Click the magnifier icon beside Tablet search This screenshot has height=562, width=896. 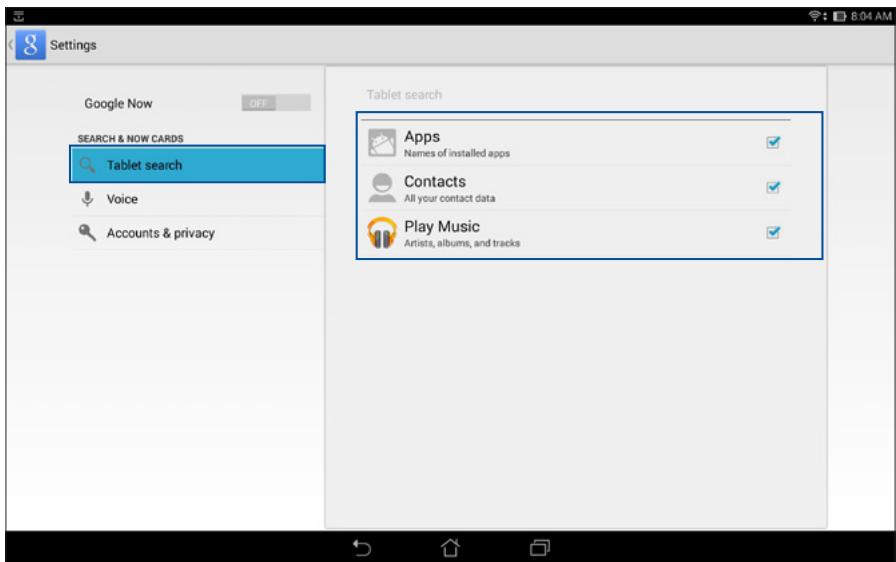point(87,165)
